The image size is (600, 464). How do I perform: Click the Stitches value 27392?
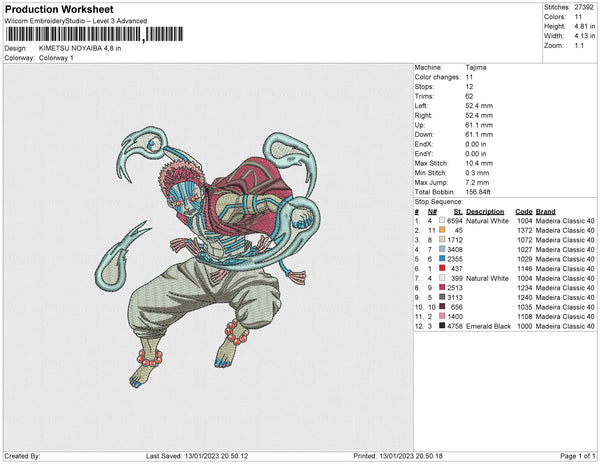point(584,7)
